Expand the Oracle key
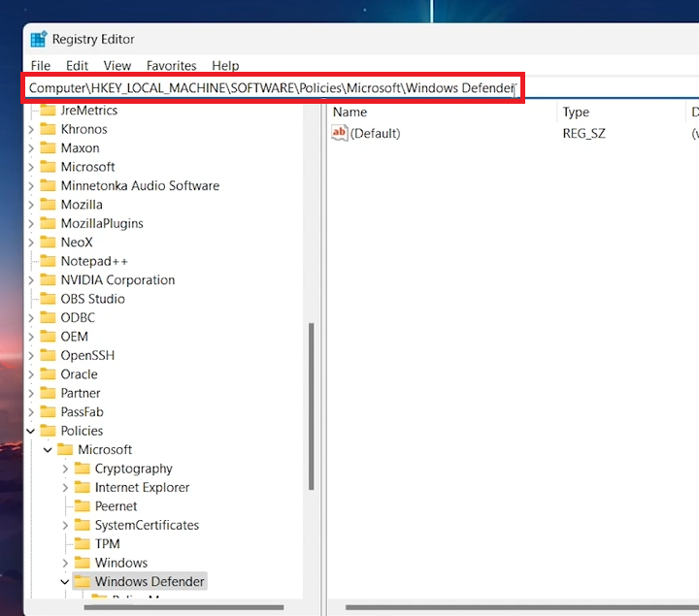 coord(31,374)
